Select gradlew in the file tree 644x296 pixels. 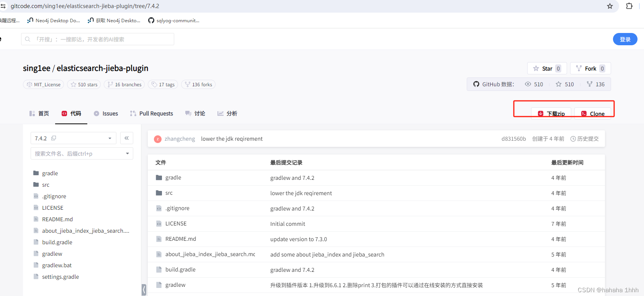[48, 254]
